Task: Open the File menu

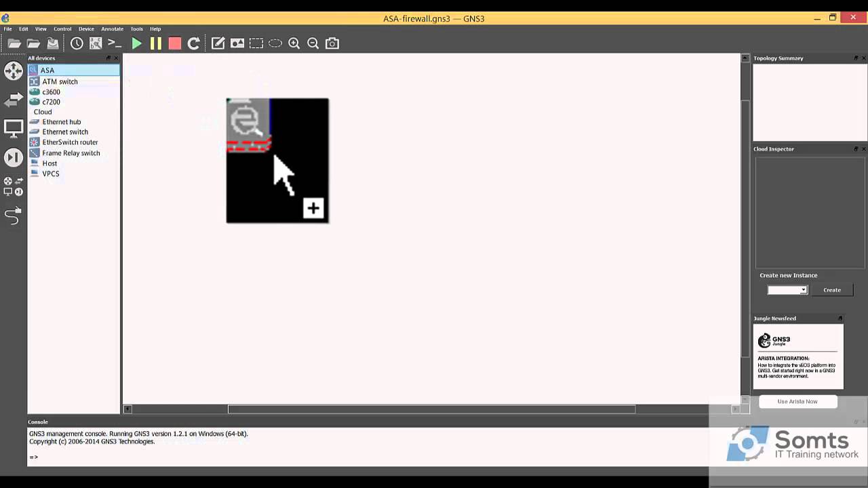Action: click(x=7, y=29)
